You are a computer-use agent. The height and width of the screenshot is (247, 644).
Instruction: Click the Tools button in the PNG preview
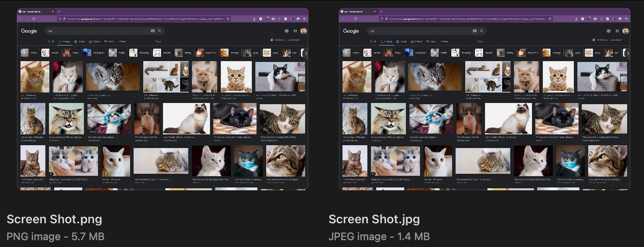(x=158, y=41)
